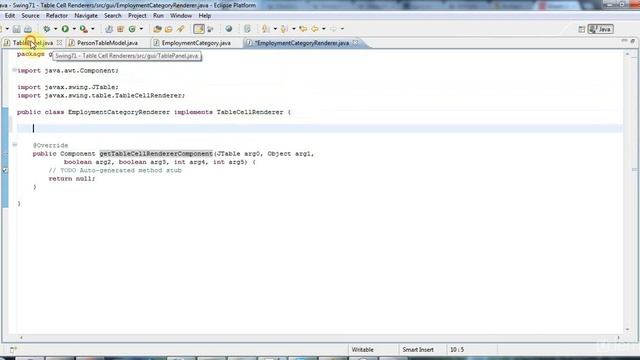640x360 pixels.
Task: Open the Navigate menu
Action: click(x=86, y=16)
